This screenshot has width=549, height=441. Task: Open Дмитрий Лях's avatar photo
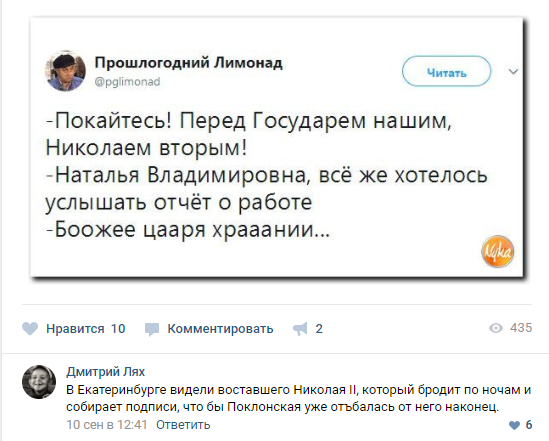(39, 382)
